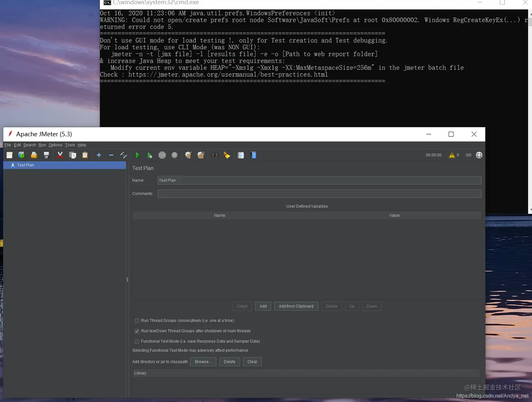Click the Library column header

306,373
